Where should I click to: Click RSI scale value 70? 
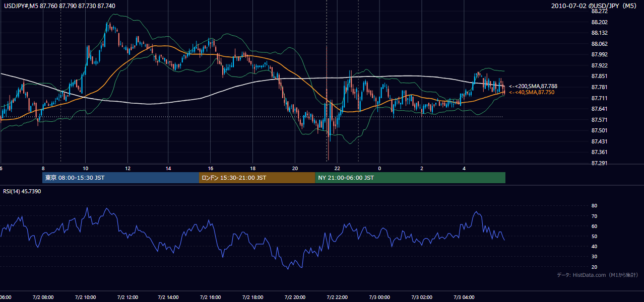pos(595,216)
